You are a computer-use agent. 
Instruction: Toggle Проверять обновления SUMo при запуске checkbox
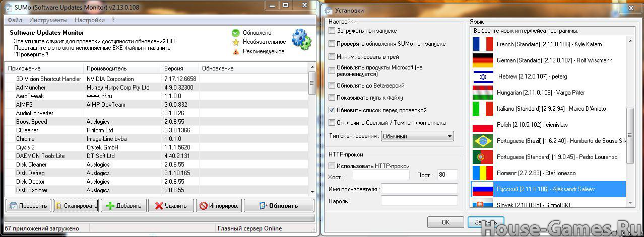tap(332, 44)
